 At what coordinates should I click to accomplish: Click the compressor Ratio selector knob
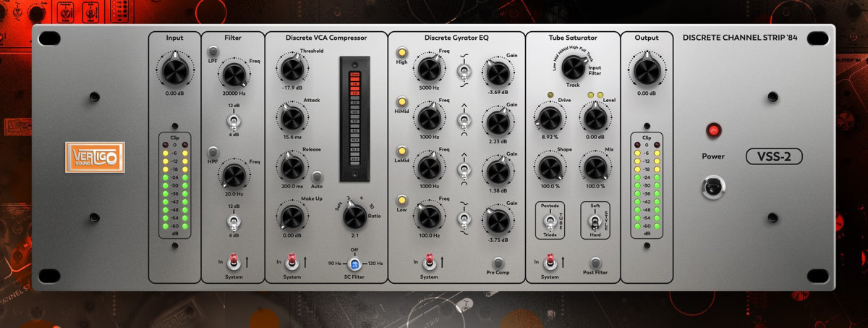point(354,215)
